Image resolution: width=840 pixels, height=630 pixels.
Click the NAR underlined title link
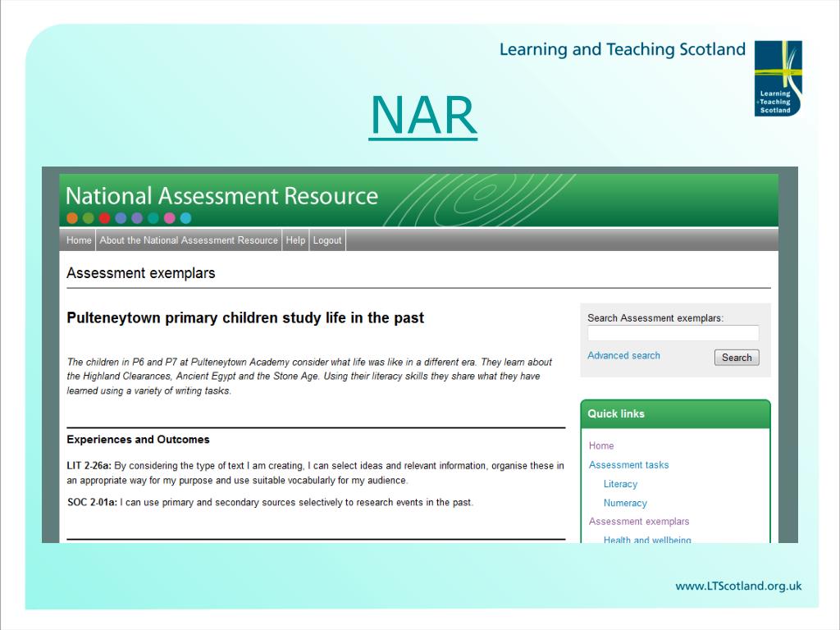423,116
